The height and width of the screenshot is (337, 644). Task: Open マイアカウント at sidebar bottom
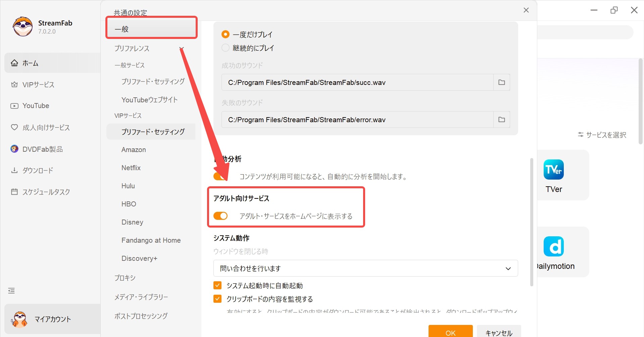click(x=52, y=319)
